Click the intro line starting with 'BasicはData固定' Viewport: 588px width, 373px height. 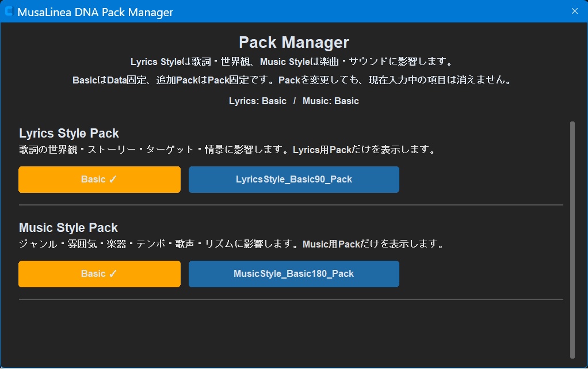[292, 80]
